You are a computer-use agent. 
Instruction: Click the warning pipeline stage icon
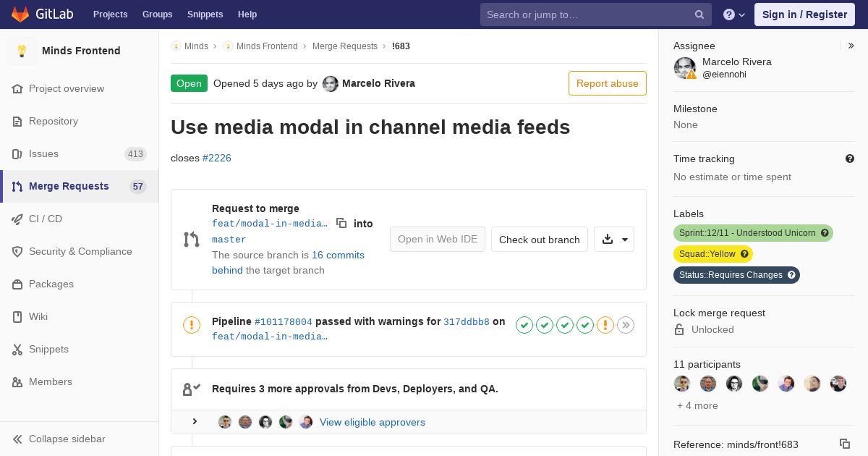point(605,325)
